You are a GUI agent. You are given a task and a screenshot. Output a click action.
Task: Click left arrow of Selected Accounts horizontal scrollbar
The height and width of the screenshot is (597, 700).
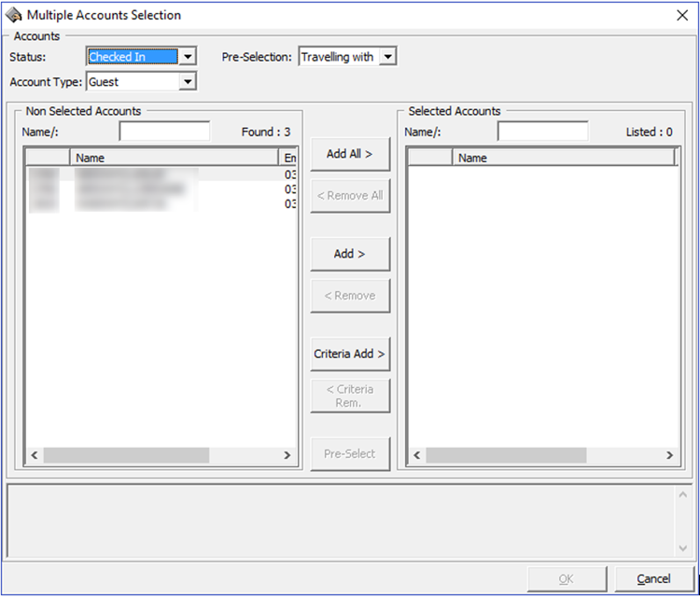(417, 455)
